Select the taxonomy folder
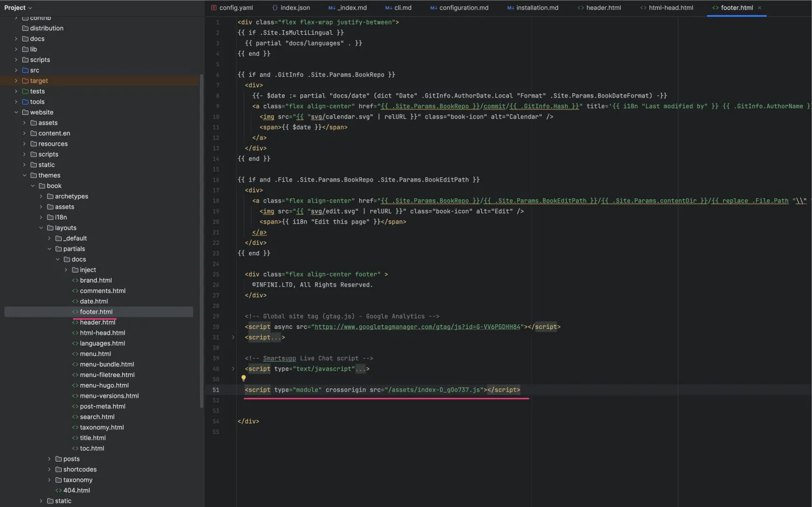 pyautogui.click(x=78, y=480)
